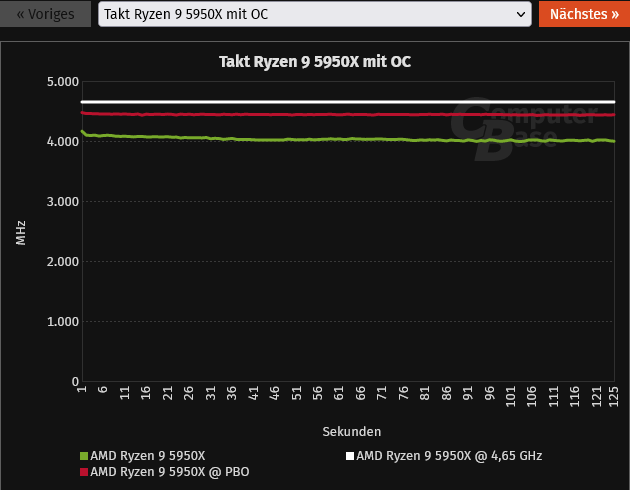The height and width of the screenshot is (490, 630).
Task: Click the 5.000 y-axis tick label
Action: point(63,82)
